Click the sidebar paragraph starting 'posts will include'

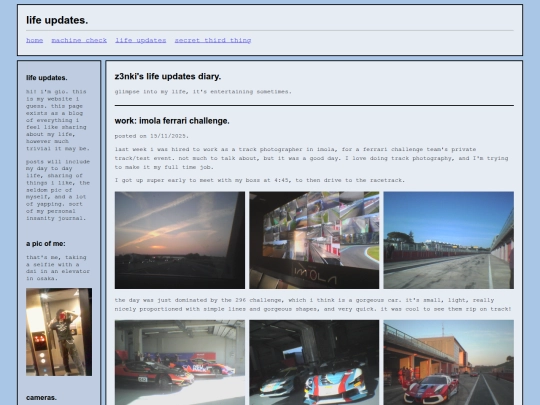[58, 190]
